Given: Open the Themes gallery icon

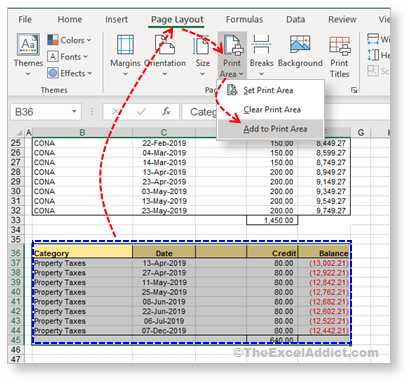Looking at the screenshot, I should click(28, 44).
